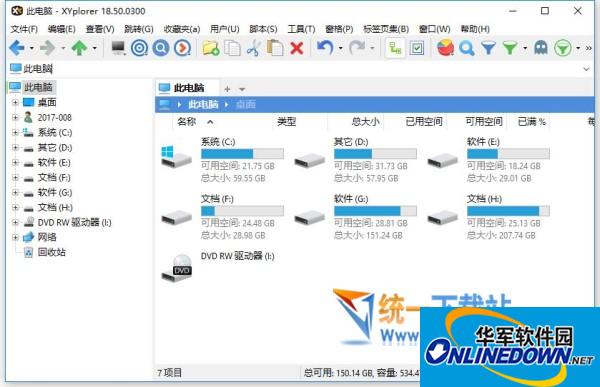Sort by 可用空间 column header

(x=484, y=122)
